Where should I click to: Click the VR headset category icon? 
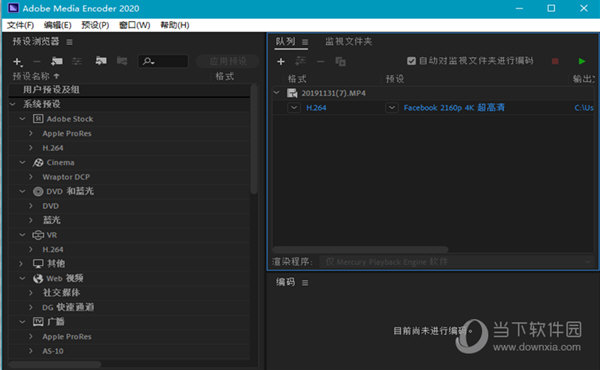coord(38,235)
